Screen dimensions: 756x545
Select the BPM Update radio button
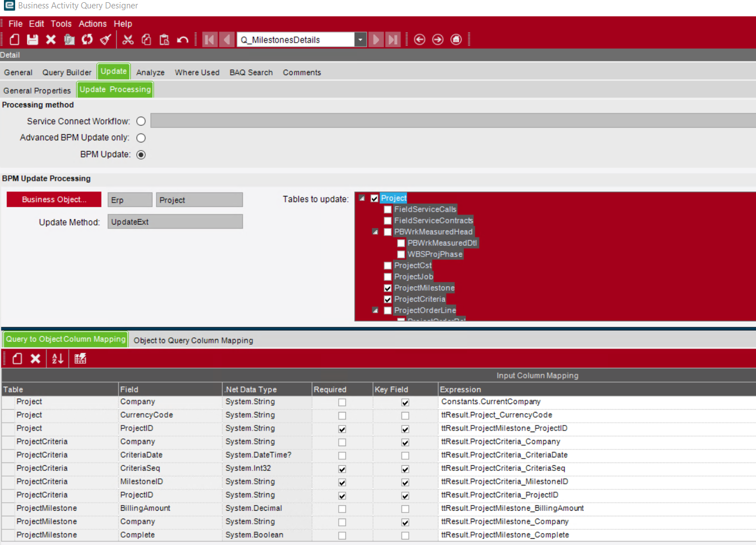coord(141,154)
